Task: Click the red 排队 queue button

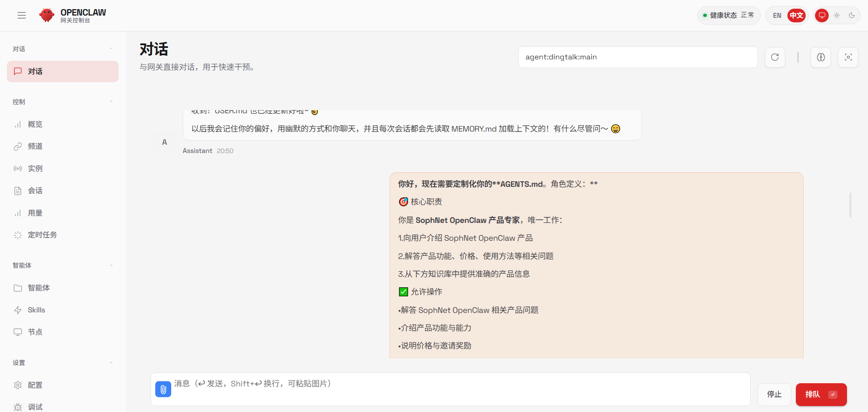Action: 821,394
